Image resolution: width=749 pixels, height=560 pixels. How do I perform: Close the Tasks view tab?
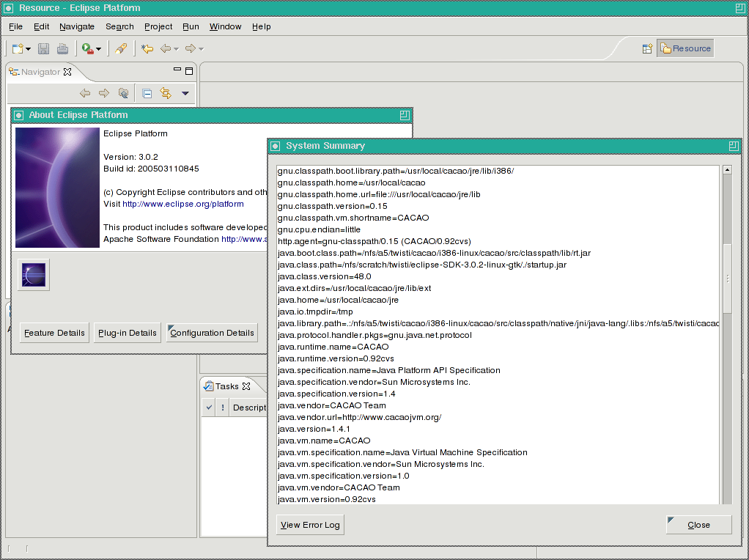(x=246, y=386)
